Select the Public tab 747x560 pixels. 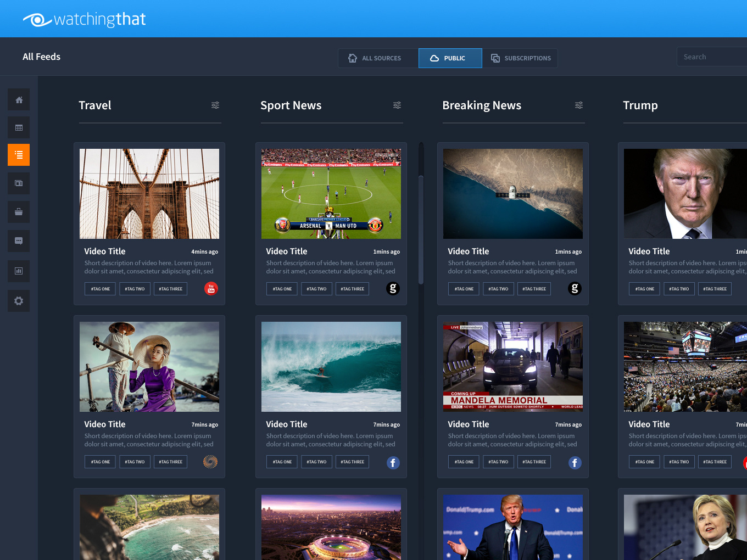click(450, 58)
